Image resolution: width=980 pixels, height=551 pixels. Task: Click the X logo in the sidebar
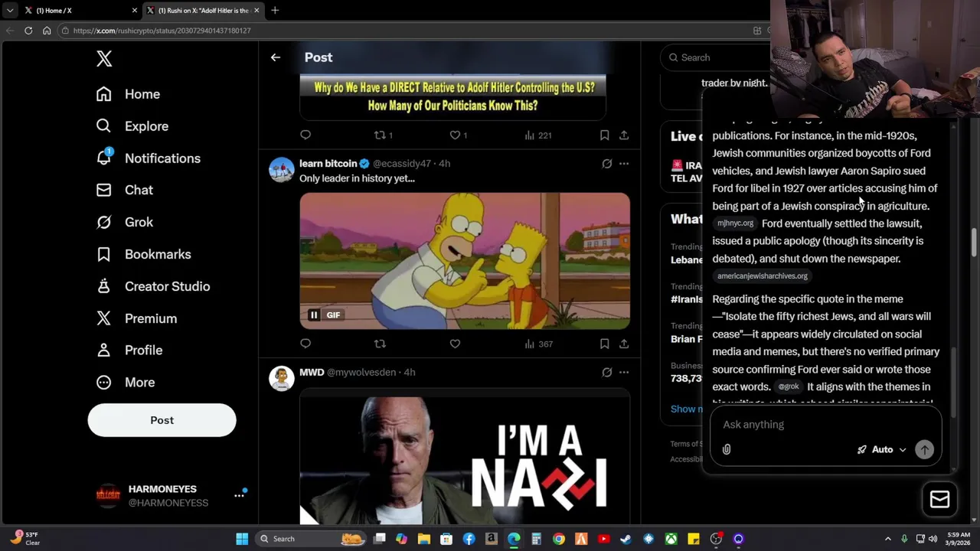point(104,58)
